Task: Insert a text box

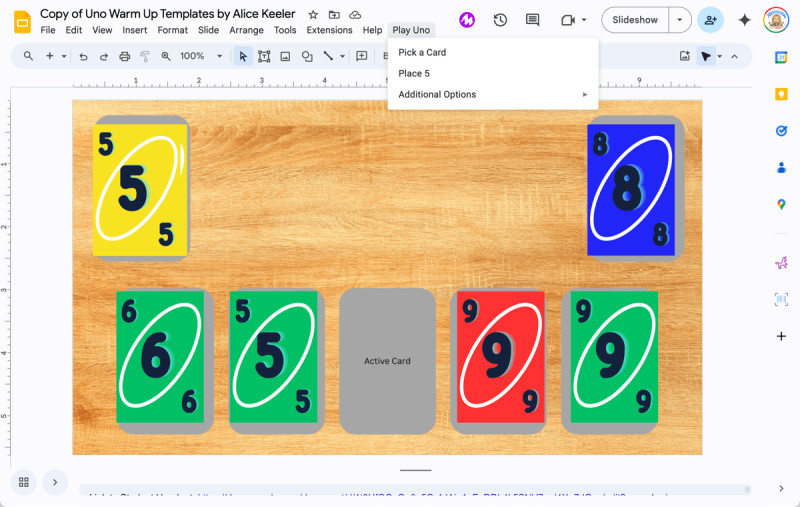Action: click(264, 56)
